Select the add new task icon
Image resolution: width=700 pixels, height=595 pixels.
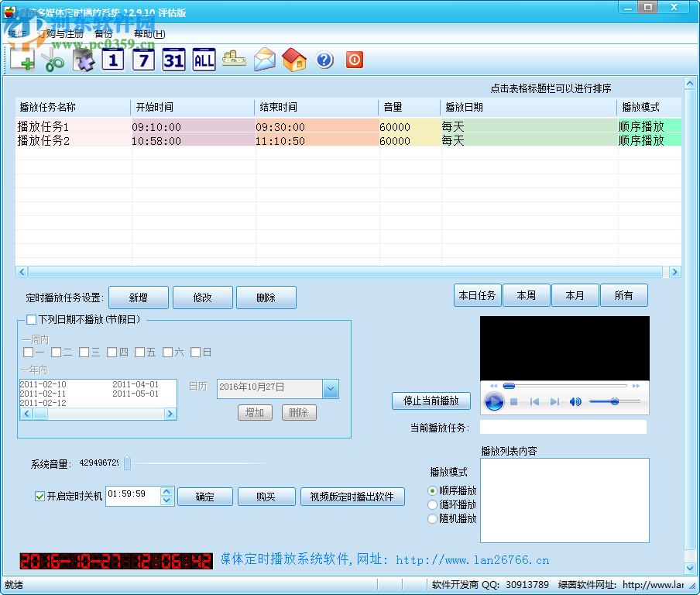click(x=21, y=60)
